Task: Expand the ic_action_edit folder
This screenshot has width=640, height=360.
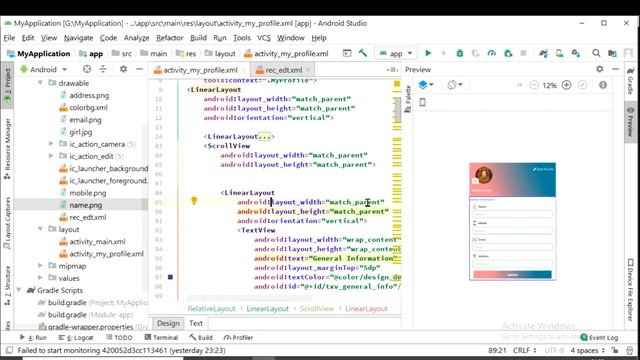Action: [51, 156]
